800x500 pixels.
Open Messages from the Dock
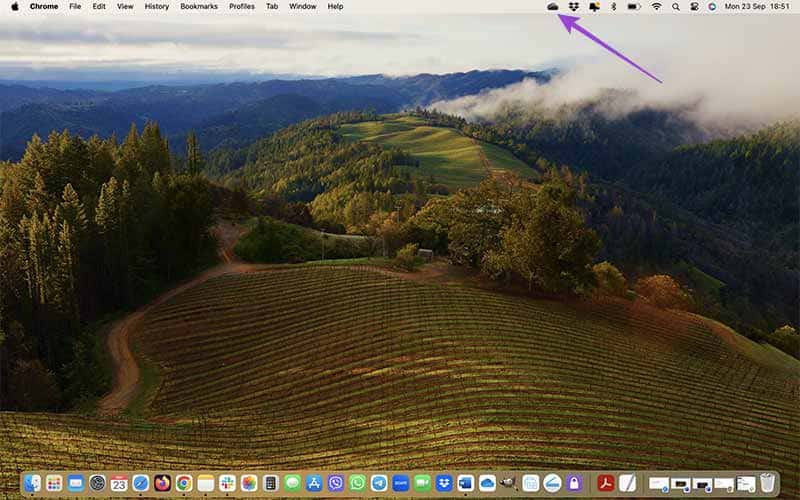tap(292, 483)
